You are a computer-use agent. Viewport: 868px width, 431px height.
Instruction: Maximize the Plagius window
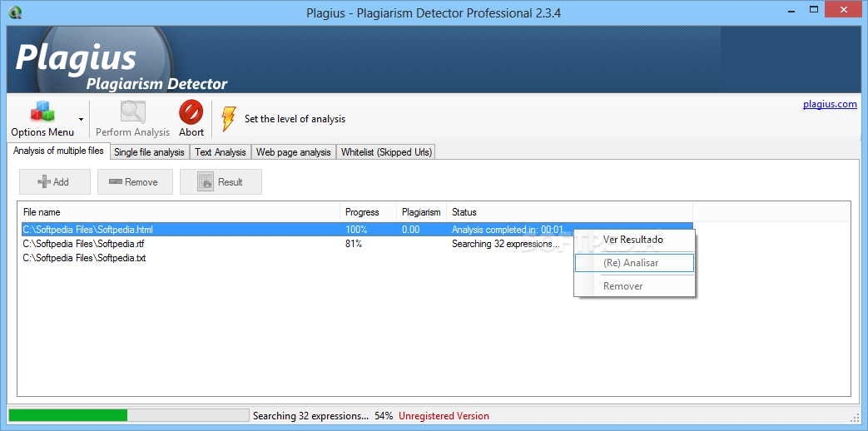click(x=814, y=9)
